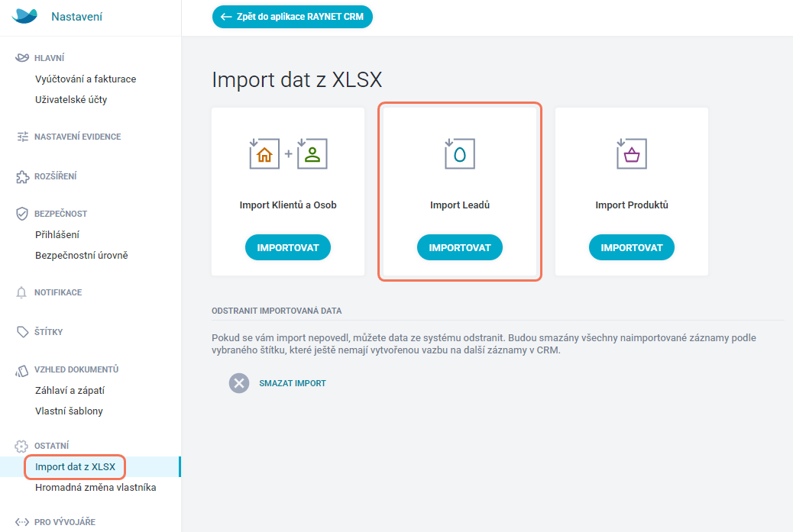Expand the Pro vývojáře section
The image size is (793, 532).
click(65, 522)
